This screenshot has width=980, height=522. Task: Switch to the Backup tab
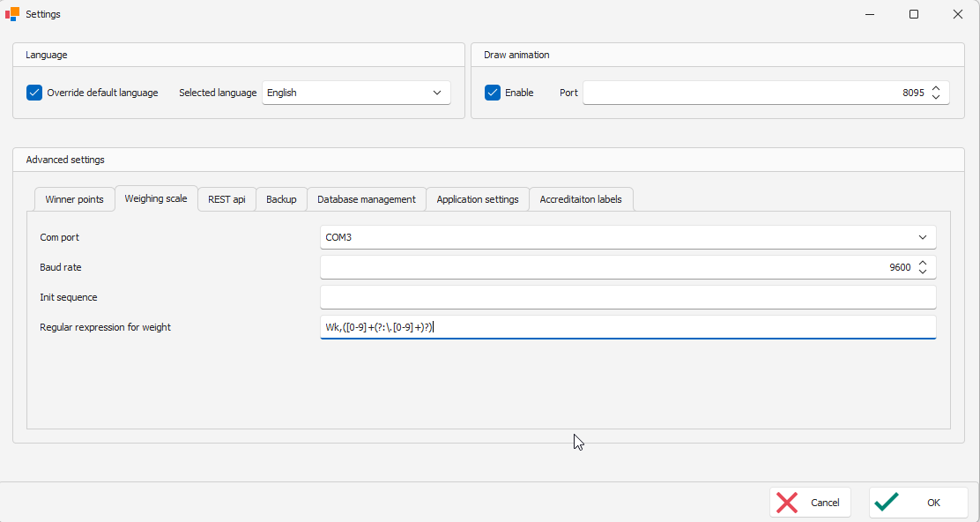click(281, 199)
